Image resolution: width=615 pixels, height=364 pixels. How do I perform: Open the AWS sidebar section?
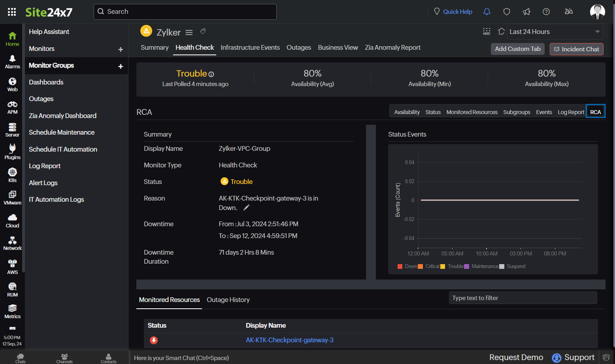click(x=12, y=266)
